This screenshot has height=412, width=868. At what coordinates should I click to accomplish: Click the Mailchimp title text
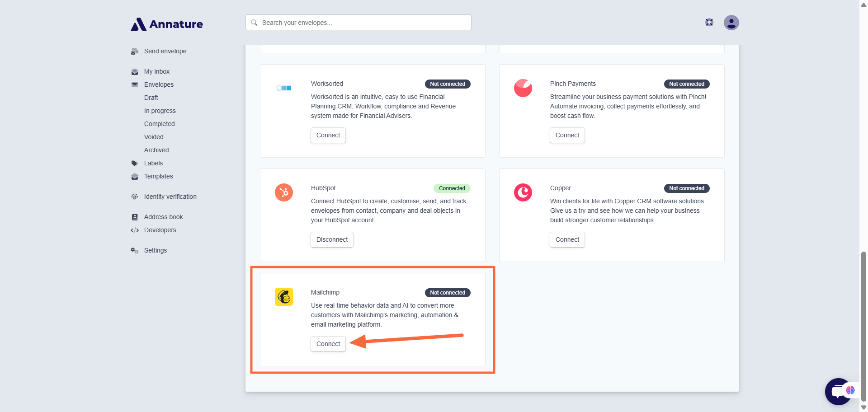(x=325, y=292)
